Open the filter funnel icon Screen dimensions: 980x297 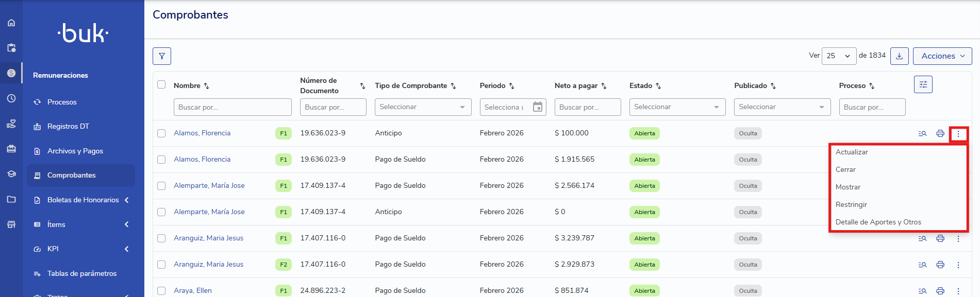(x=161, y=56)
